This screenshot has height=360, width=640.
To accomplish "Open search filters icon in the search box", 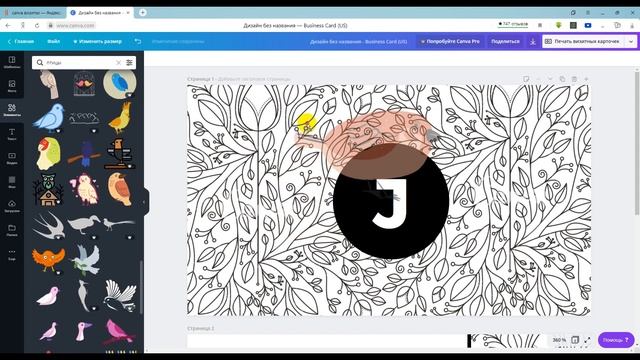I will point(129,62).
